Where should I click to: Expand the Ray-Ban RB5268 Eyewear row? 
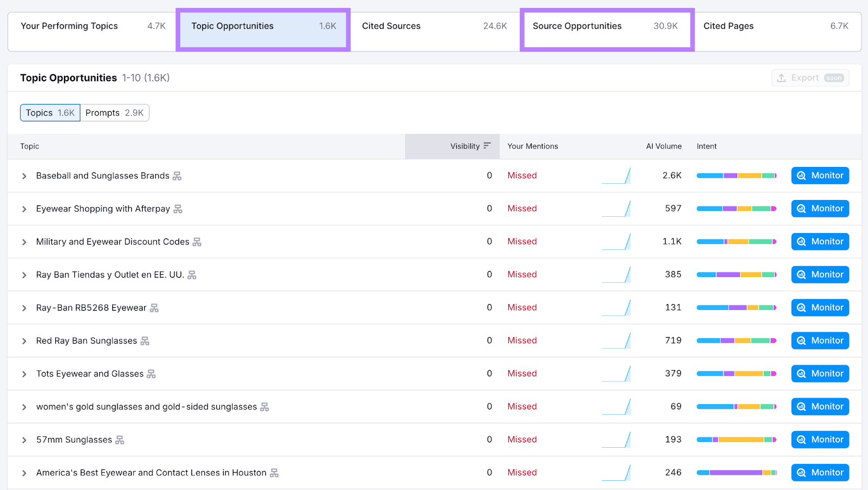[x=24, y=307]
